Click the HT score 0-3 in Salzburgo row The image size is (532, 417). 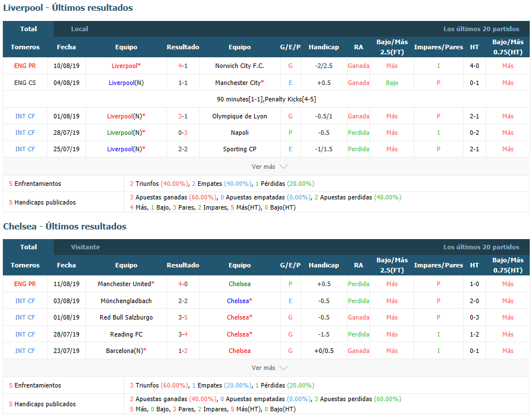474,317
